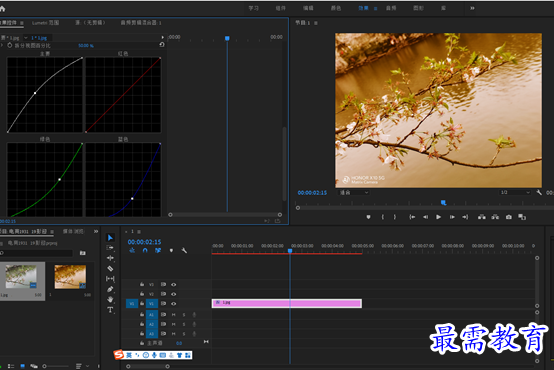Toggle insert sequences as nests button
The height and width of the screenshot is (370, 554).
(x=132, y=250)
